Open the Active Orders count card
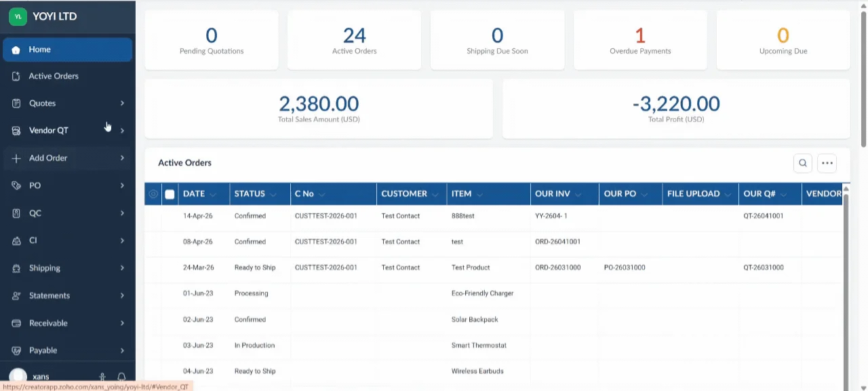Viewport: 868px width, 391px height. click(x=355, y=40)
